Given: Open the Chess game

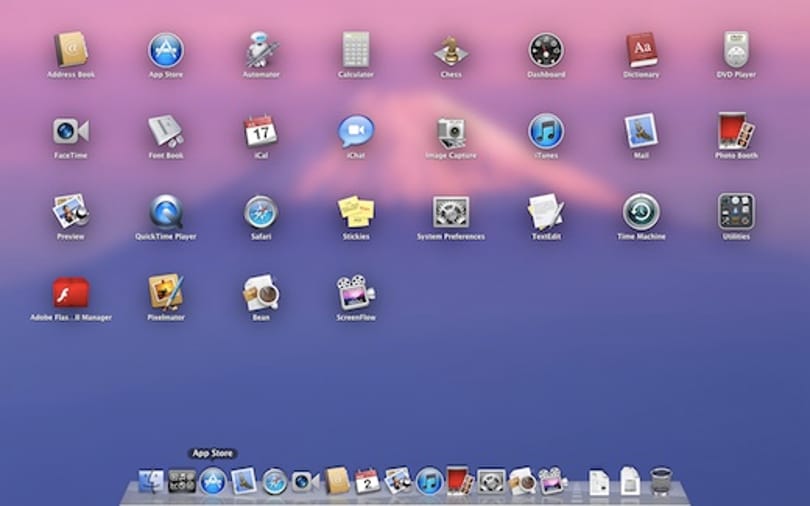Looking at the screenshot, I should [451, 50].
